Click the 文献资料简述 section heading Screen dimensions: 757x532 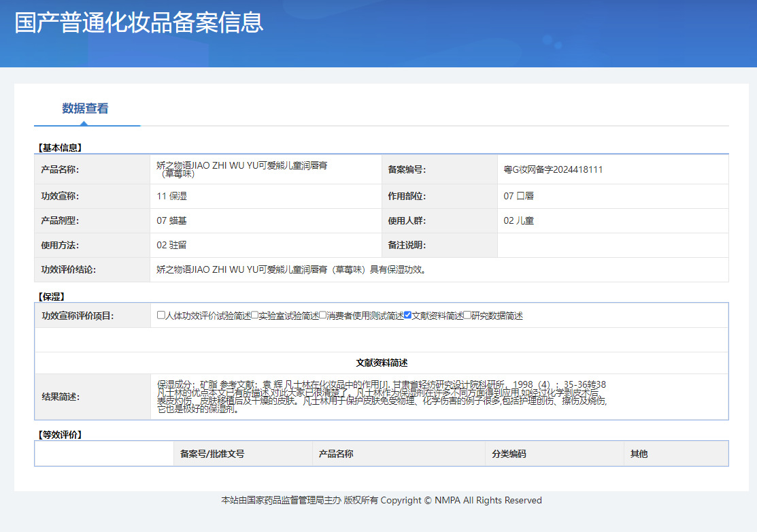382,363
